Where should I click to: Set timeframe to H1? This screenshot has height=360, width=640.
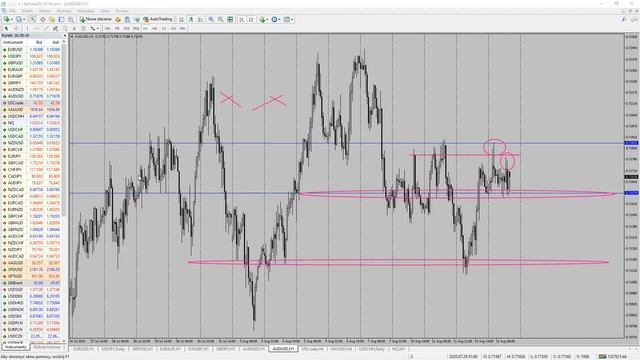[145, 28]
